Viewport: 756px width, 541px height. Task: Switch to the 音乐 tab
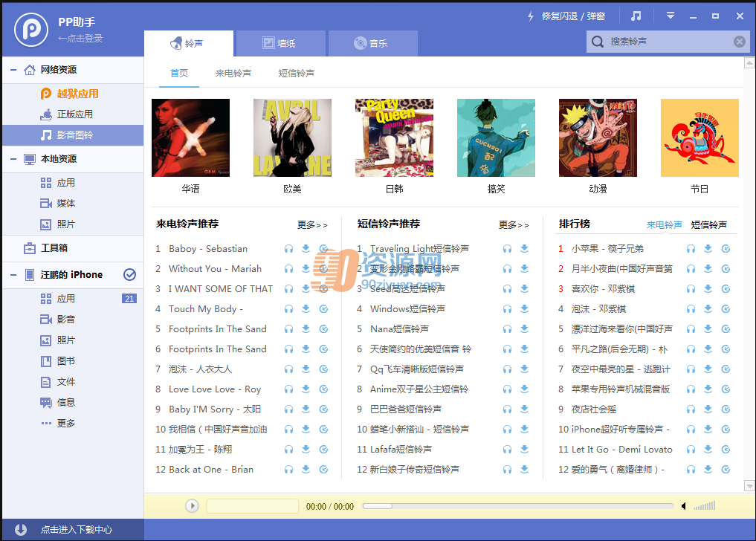tap(372, 43)
